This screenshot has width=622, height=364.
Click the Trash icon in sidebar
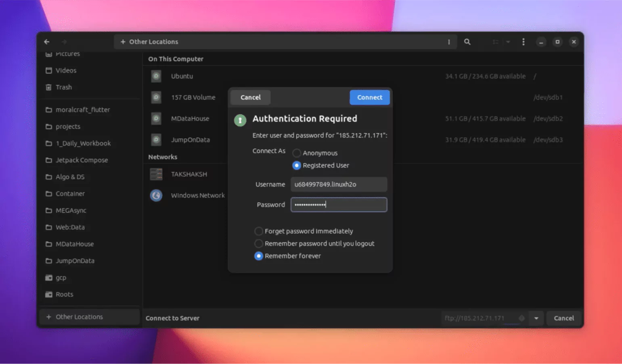49,87
